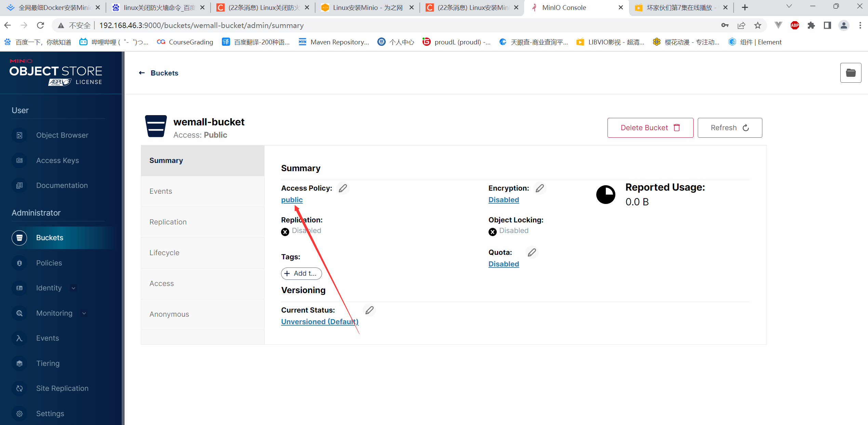The image size is (868, 425).
Task: Switch to the Anonymous tab
Action: [x=169, y=314]
